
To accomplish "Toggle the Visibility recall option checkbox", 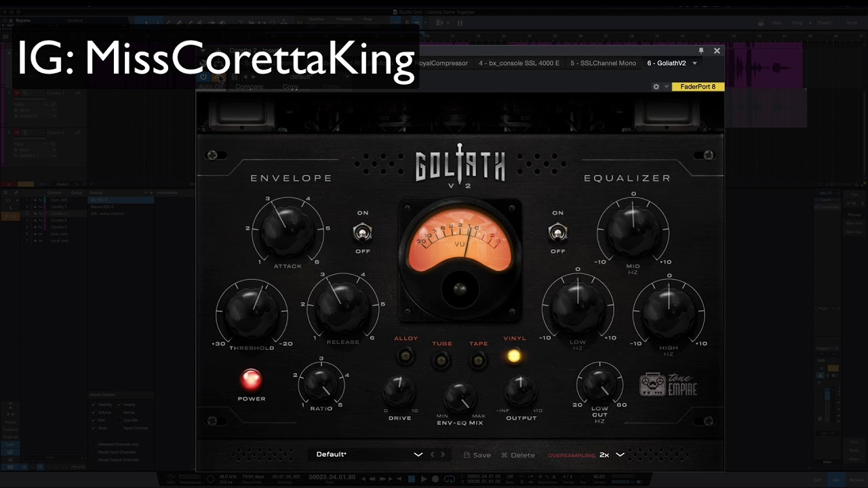I will pos(94,405).
